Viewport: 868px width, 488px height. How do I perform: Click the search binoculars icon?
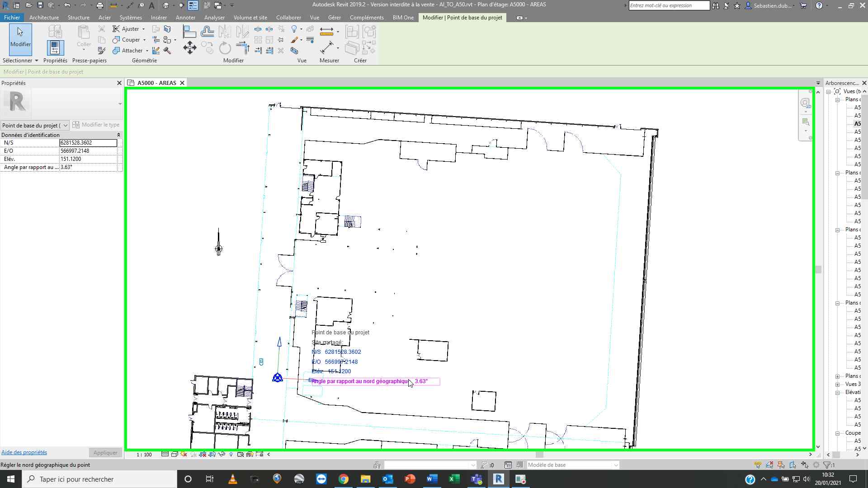(x=716, y=5)
